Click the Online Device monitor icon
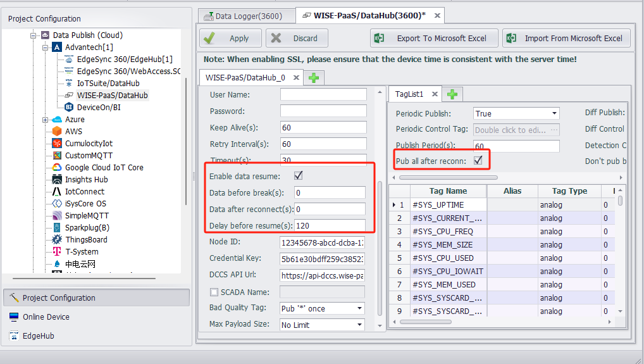 [x=14, y=317]
